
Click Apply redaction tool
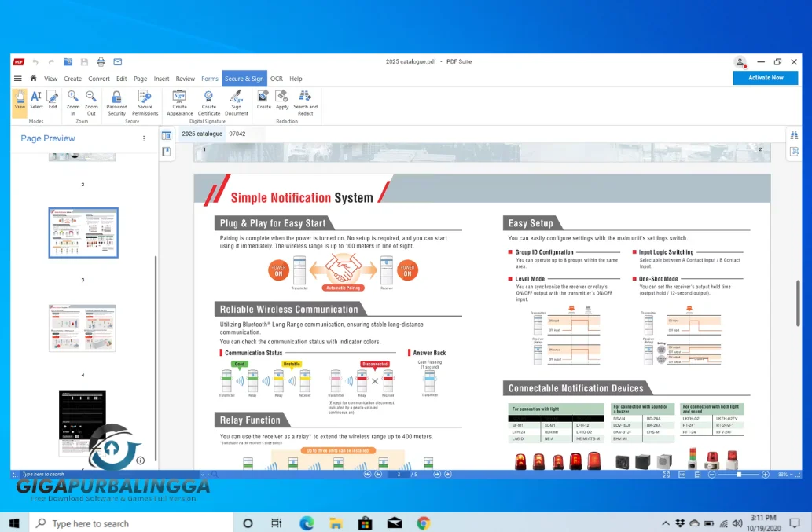pyautogui.click(x=282, y=100)
